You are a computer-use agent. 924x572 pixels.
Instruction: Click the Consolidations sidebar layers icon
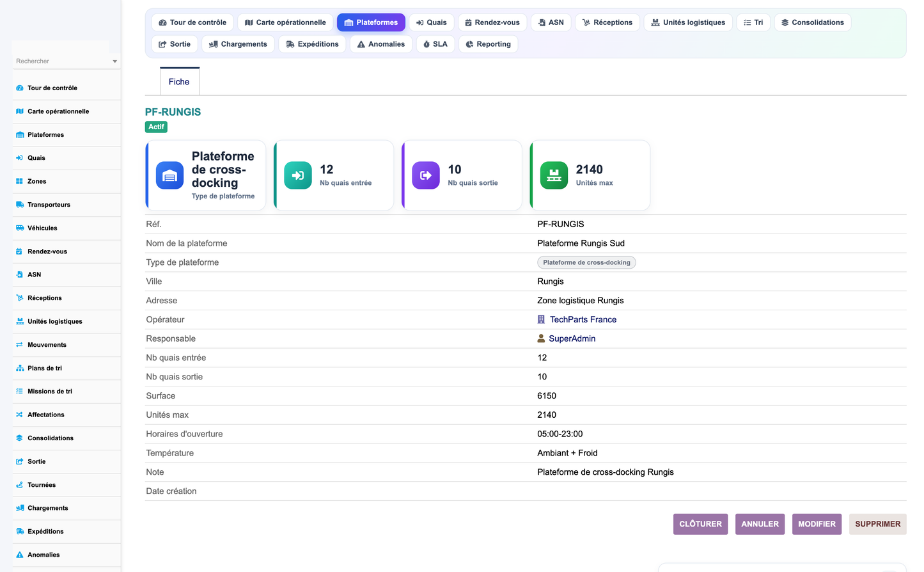point(20,438)
